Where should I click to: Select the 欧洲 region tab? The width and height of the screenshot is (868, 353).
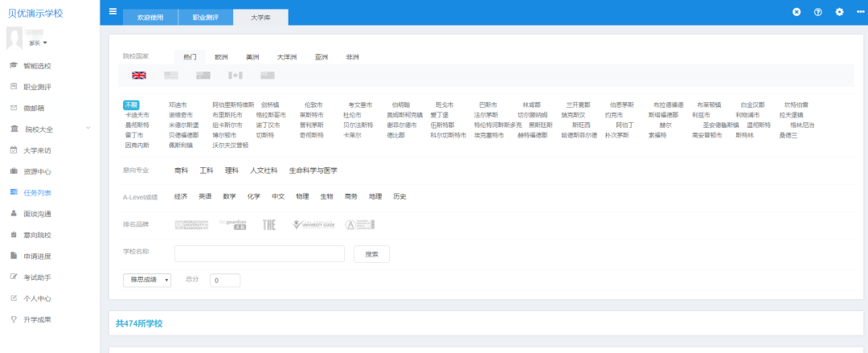click(221, 57)
